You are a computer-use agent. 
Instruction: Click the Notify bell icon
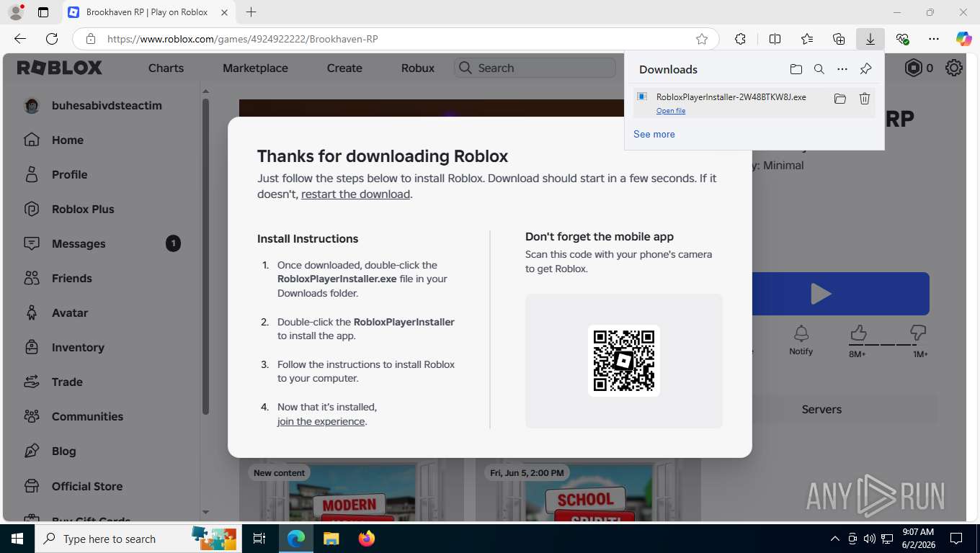(x=801, y=340)
